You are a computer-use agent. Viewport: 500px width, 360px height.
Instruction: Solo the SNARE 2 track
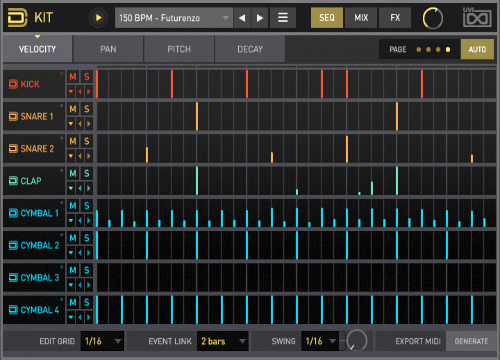[x=87, y=141]
